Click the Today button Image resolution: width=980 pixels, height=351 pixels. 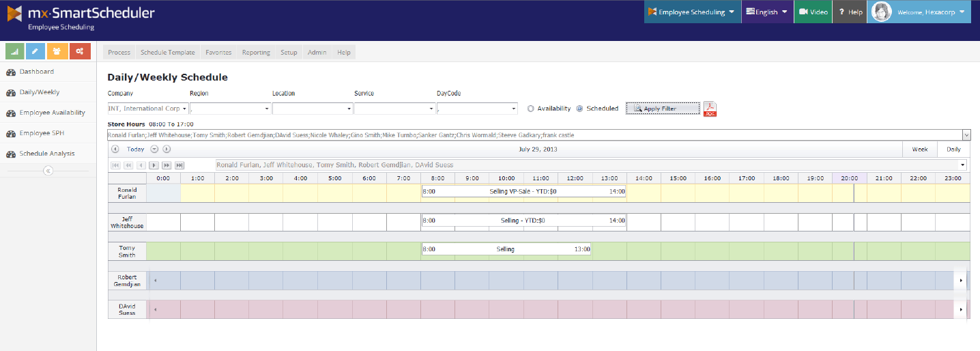pos(135,149)
